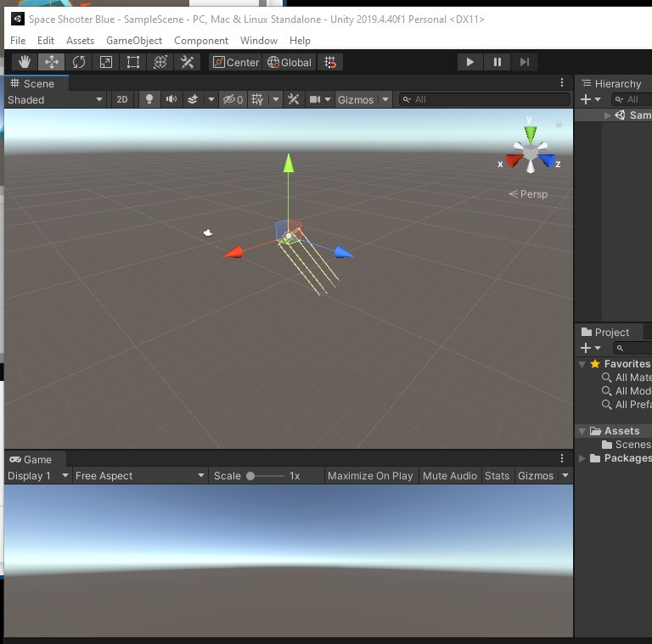
Task: Toggle 2D view in Scene
Action: (x=122, y=100)
